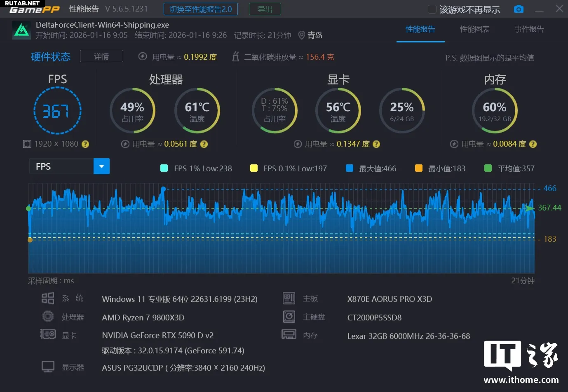Click the camera screenshot icon

click(x=519, y=9)
